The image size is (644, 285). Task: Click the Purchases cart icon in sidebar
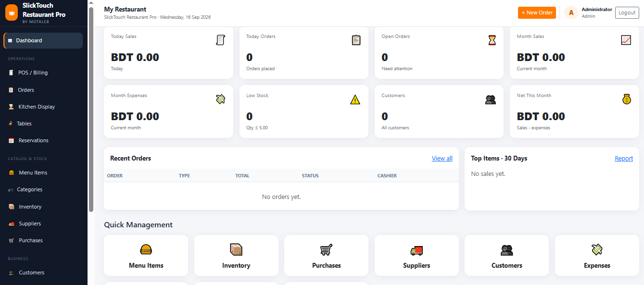pos(12,240)
